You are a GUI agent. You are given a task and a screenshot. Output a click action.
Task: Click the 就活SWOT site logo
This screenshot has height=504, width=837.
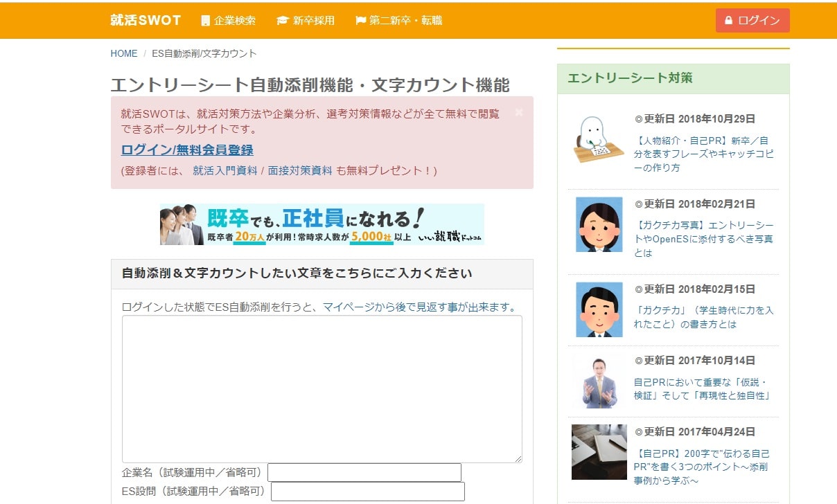click(x=146, y=20)
